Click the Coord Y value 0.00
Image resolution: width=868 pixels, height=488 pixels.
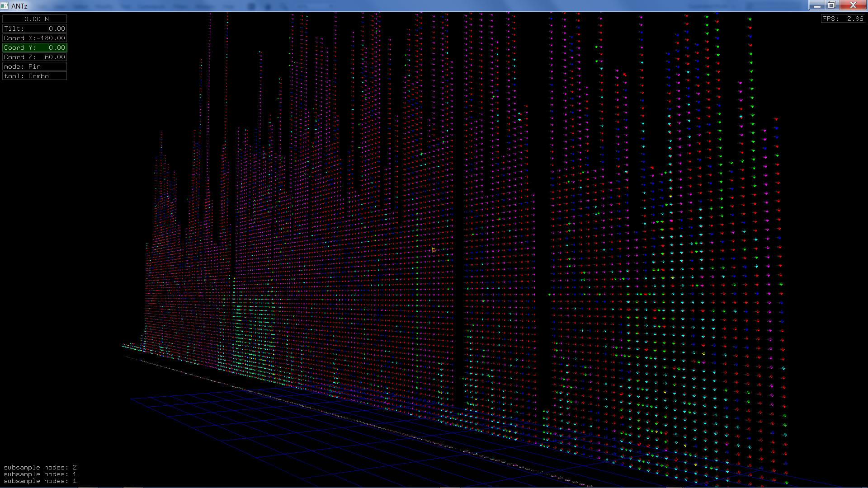pos(57,47)
